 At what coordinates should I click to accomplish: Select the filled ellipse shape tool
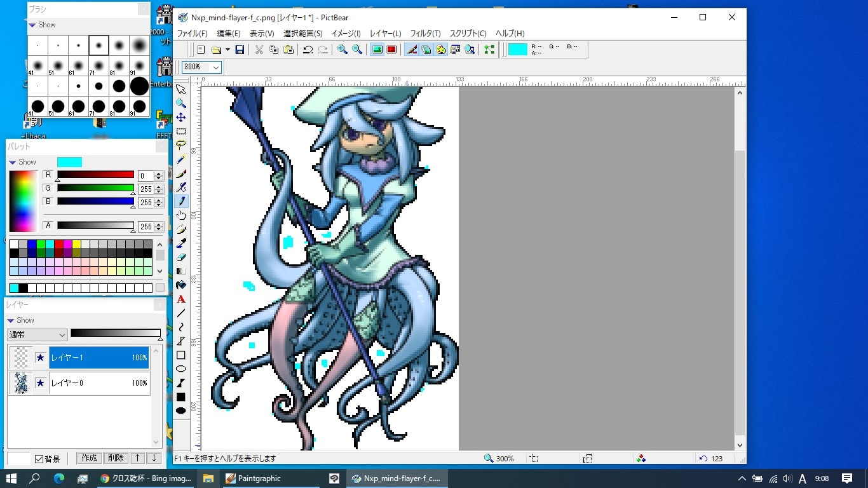[x=181, y=411]
